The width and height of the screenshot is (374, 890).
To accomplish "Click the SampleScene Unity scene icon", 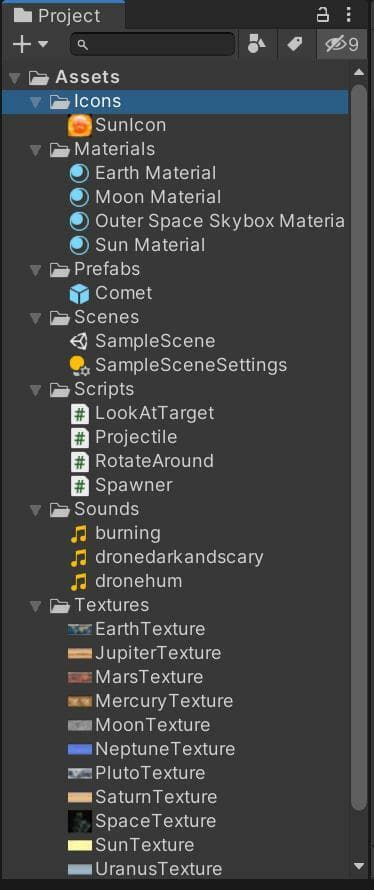I will coord(79,341).
